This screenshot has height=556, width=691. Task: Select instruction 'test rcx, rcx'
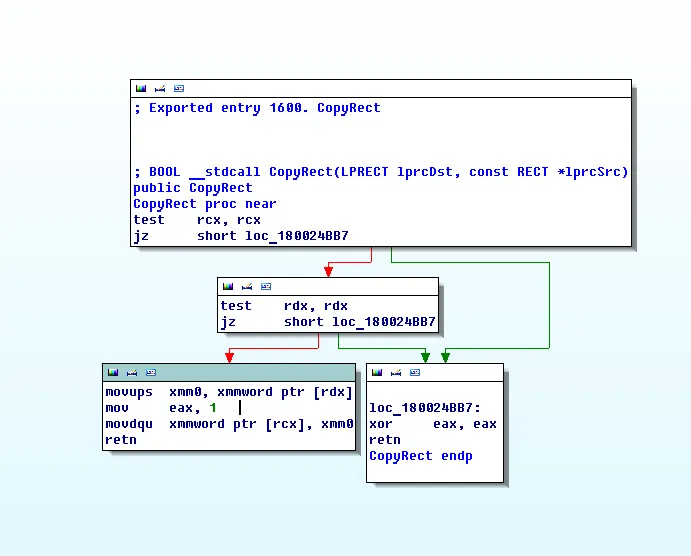point(197,220)
